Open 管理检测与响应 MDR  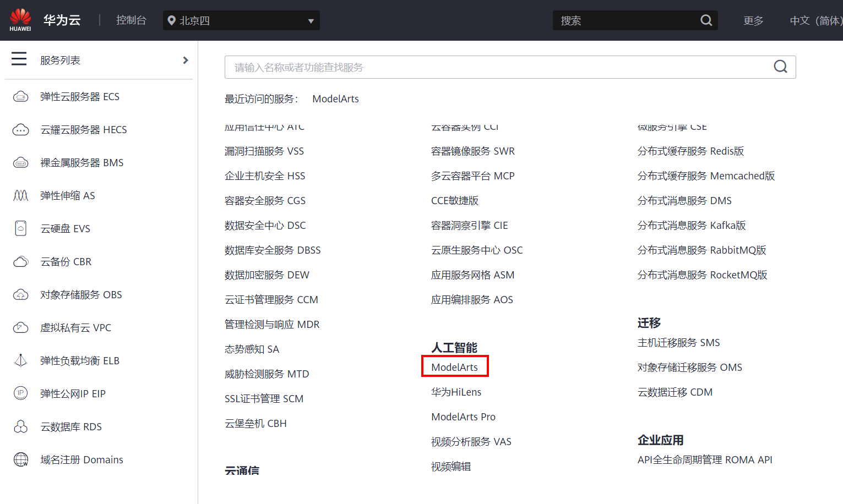pos(272,324)
